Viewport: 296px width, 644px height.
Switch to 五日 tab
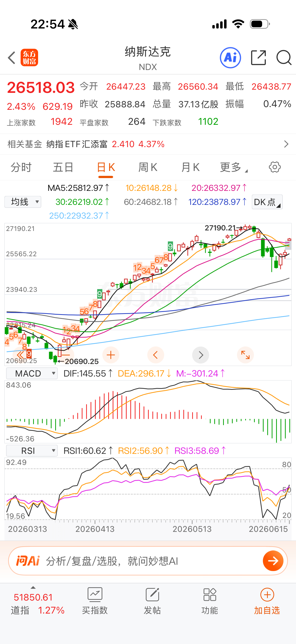[x=63, y=167]
